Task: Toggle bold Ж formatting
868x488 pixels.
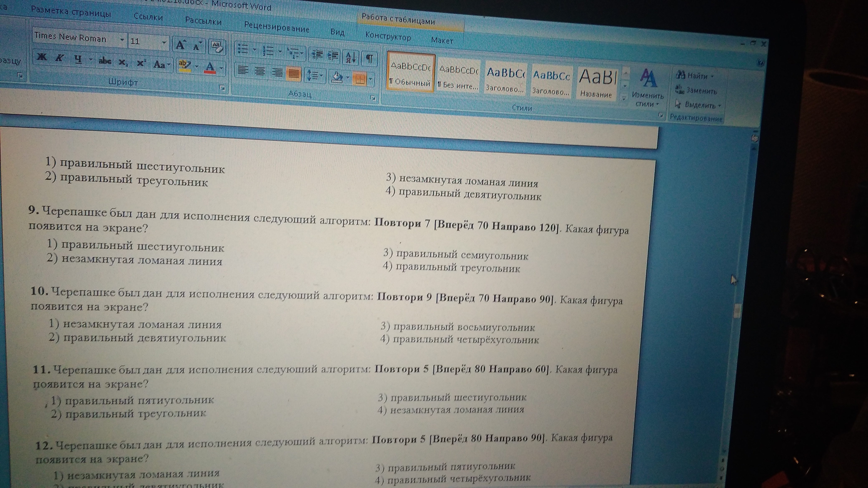Action: pos(42,57)
